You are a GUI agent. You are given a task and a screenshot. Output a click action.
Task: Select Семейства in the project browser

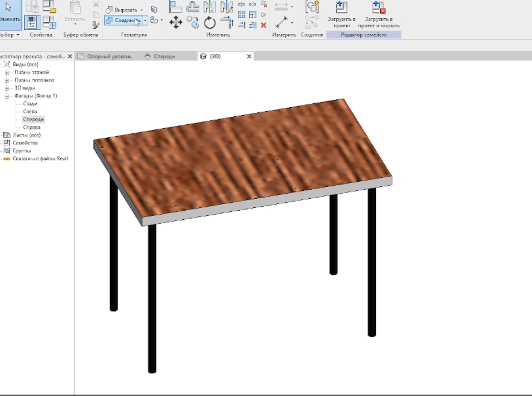[x=25, y=143]
